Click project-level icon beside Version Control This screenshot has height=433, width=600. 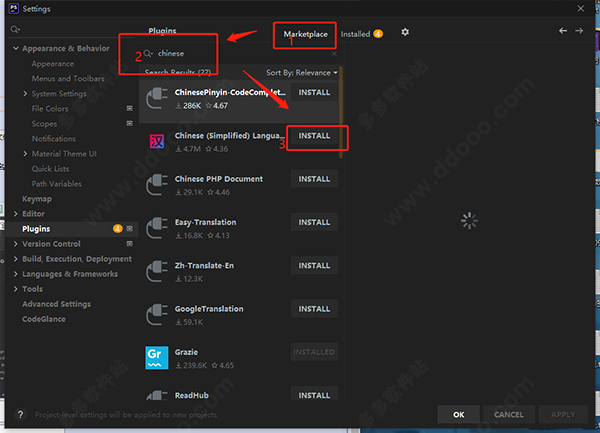(x=130, y=244)
